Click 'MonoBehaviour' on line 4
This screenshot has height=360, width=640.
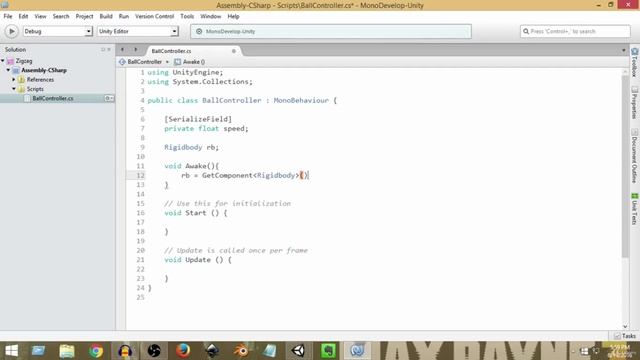click(x=301, y=100)
